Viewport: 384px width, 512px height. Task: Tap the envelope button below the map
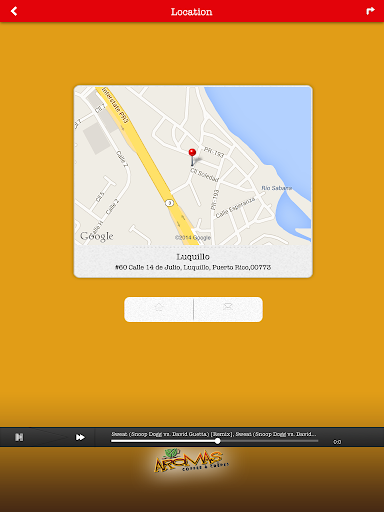tap(228, 309)
